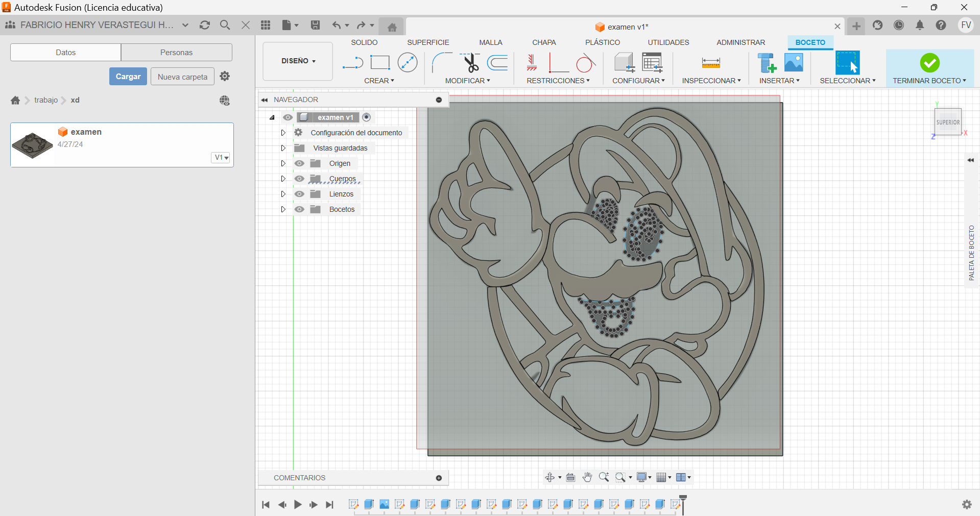The width and height of the screenshot is (980, 516).
Task: Refresh the data panel
Action: coord(205,25)
